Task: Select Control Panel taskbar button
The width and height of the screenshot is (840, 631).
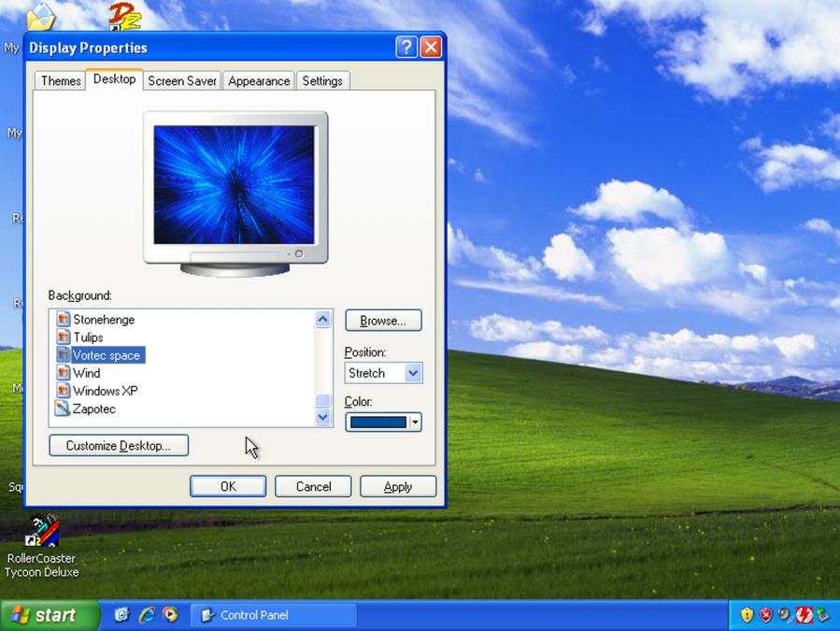Action: (x=273, y=615)
